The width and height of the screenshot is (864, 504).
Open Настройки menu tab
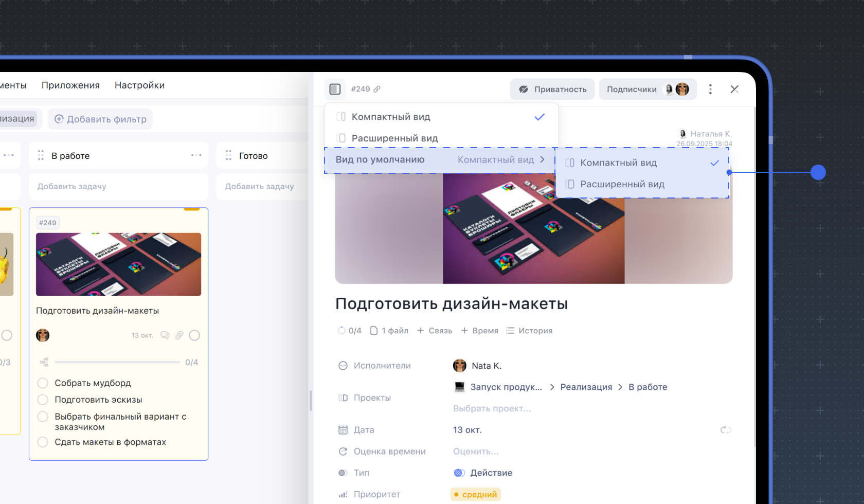[x=139, y=85]
